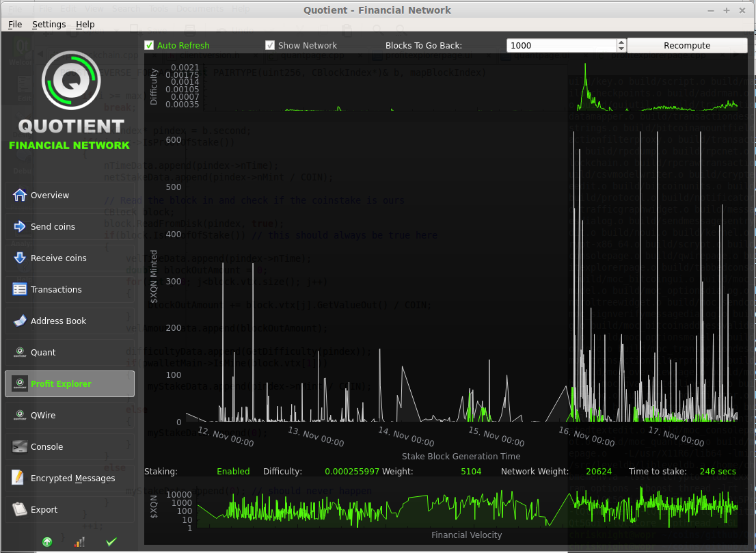Viewport: 756px width, 553px height.
Task: Click the network connections bars icon
Action: coord(79,542)
